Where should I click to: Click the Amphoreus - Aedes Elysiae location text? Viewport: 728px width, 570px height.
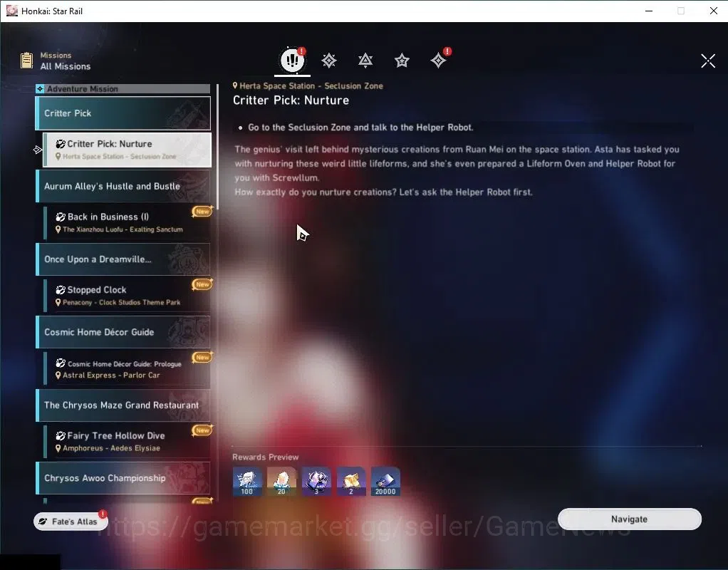(111, 448)
